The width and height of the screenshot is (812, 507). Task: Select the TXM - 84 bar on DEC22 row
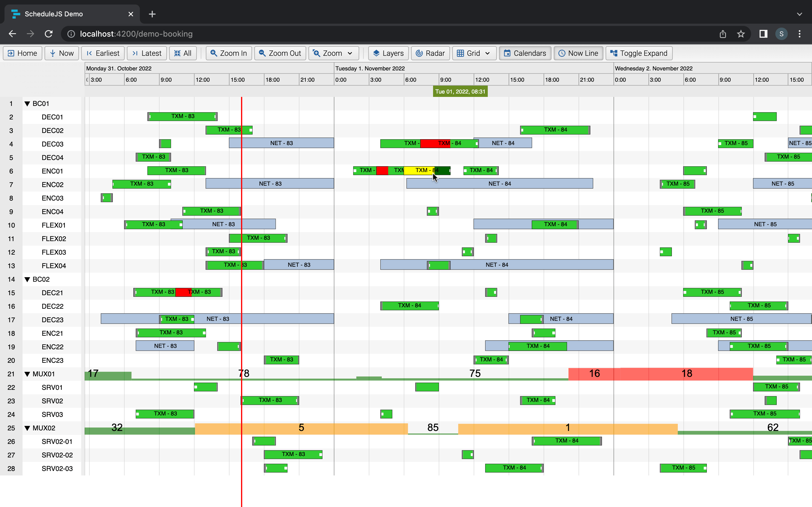tap(409, 306)
